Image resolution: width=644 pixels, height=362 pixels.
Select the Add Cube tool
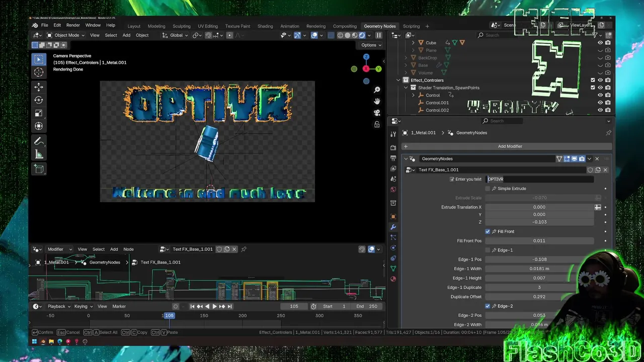39,169
